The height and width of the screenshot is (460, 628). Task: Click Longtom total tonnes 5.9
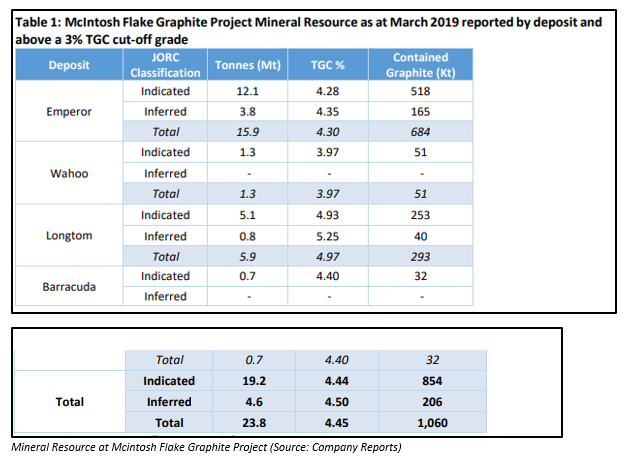(x=248, y=256)
